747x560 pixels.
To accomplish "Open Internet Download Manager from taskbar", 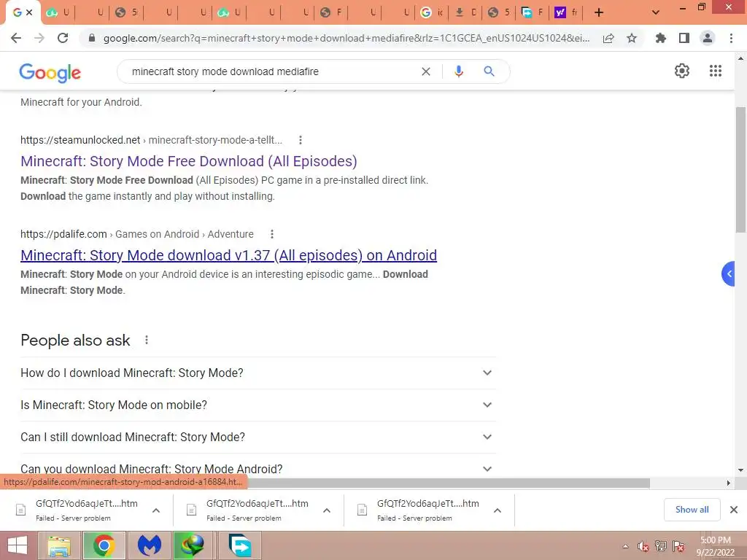I will point(193,545).
